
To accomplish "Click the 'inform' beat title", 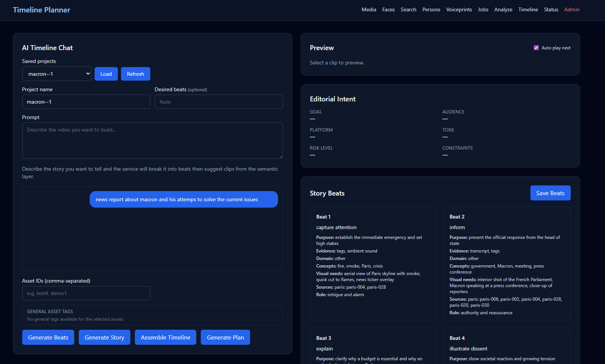I will (x=457, y=227).
